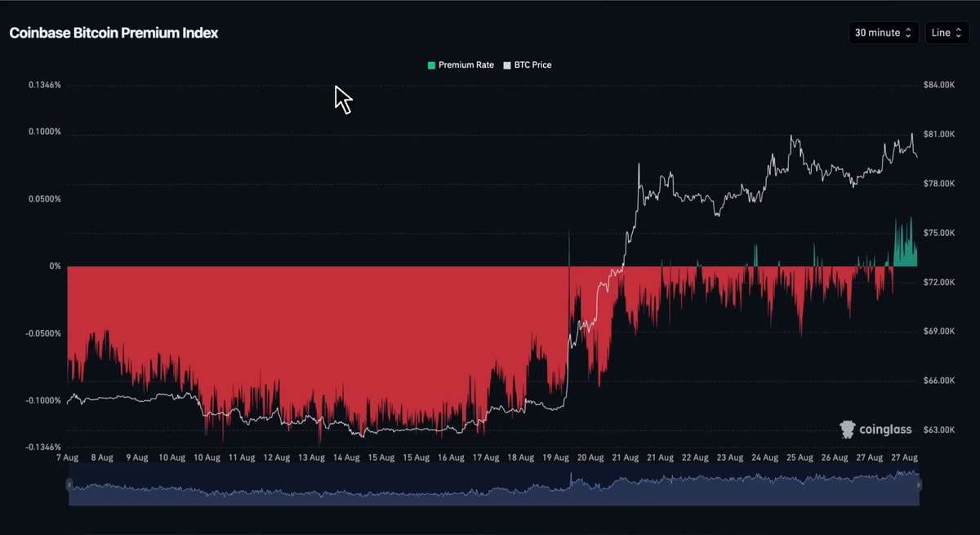Click the $78.00K right axis label

(940, 184)
